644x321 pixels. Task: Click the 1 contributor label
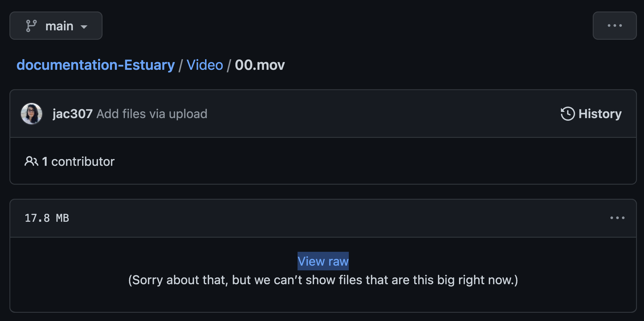78,161
